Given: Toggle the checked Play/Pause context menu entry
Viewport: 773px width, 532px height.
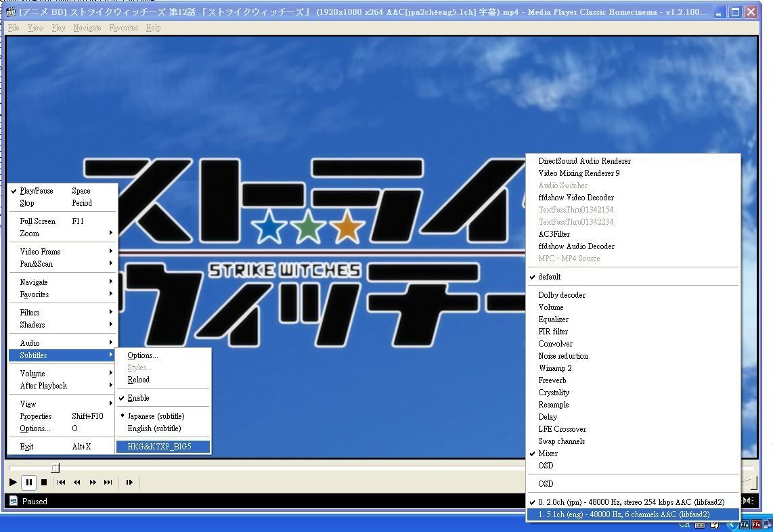Looking at the screenshot, I should pos(63,191).
